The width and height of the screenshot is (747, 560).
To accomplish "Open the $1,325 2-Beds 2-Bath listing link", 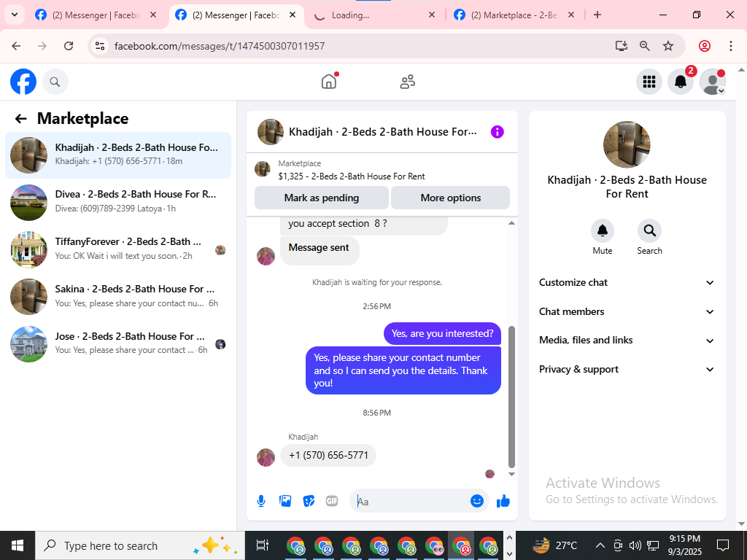I will click(x=352, y=176).
